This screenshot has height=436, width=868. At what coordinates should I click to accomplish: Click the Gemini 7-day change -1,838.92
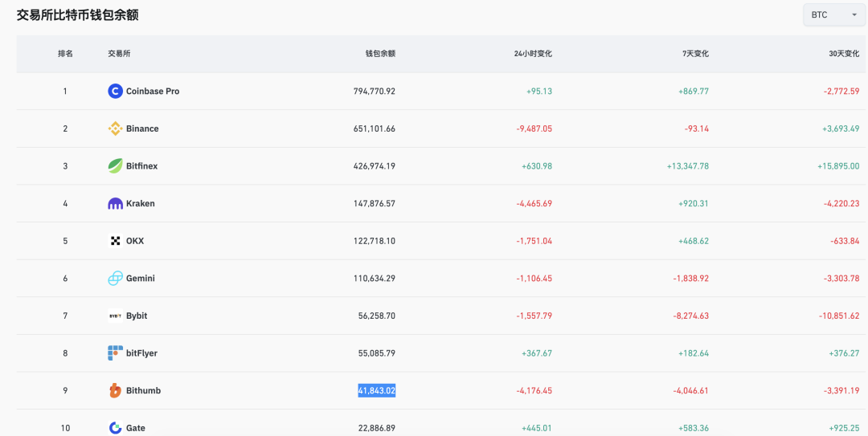(691, 279)
